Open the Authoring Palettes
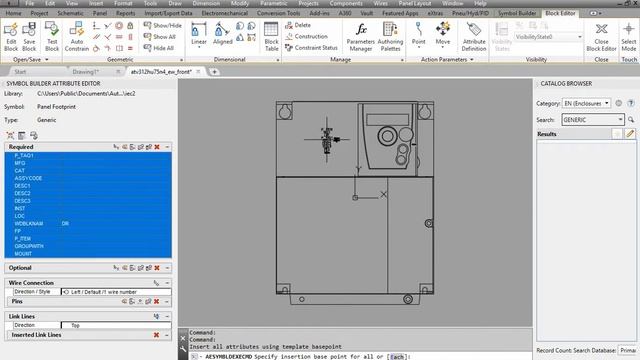 (390, 37)
